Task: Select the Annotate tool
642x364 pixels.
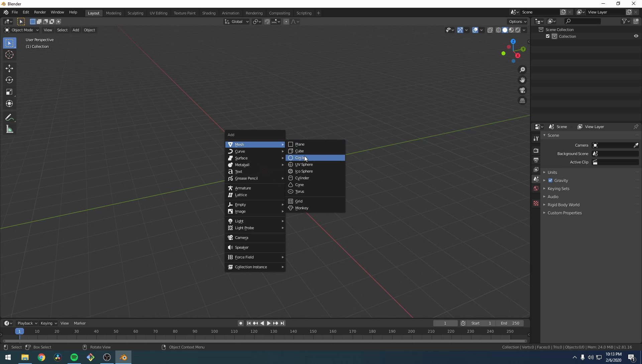Action: 9,118
